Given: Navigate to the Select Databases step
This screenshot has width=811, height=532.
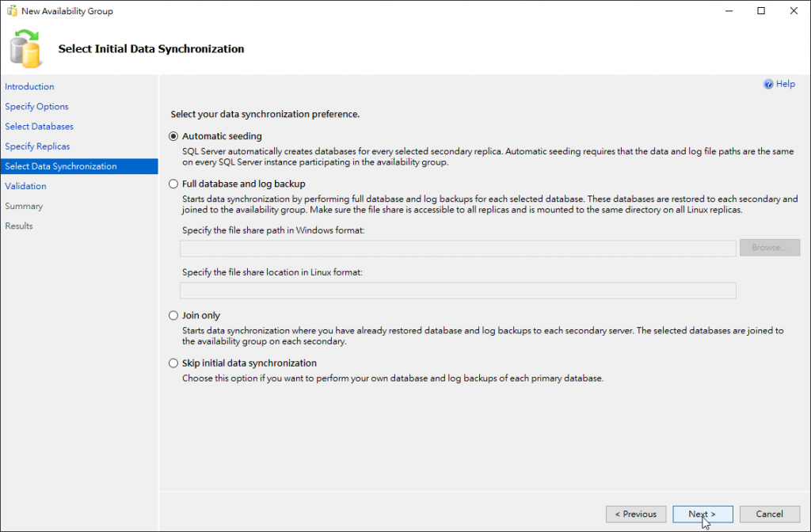Looking at the screenshot, I should (x=39, y=127).
